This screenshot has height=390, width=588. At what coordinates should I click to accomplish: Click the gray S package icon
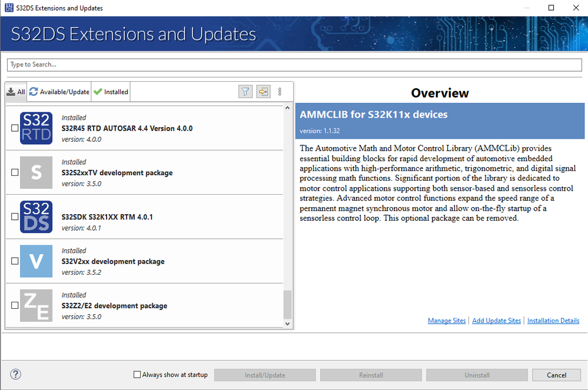click(x=36, y=172)
